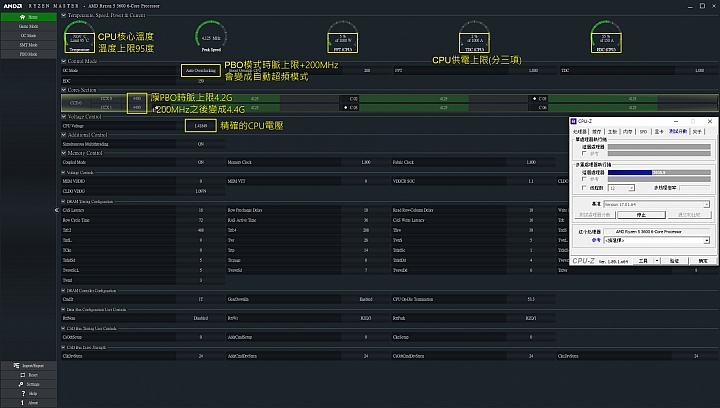Click the Memory Clock value 1,800

[366, 162]
